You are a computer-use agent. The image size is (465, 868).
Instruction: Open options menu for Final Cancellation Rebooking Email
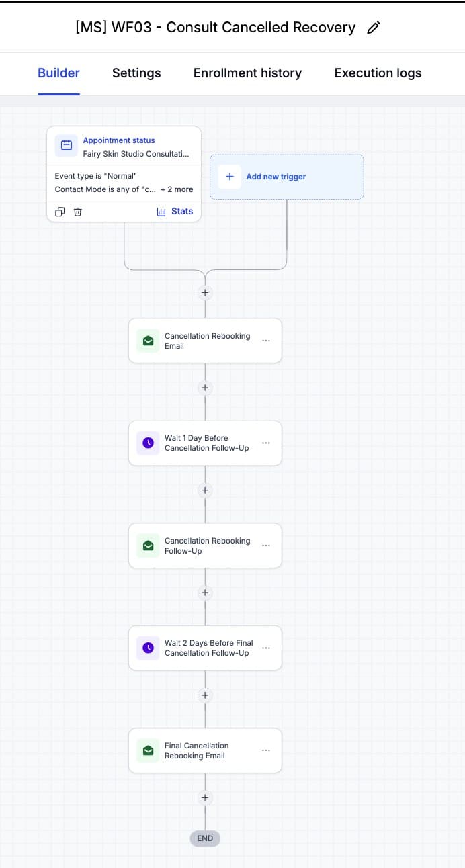266,750
